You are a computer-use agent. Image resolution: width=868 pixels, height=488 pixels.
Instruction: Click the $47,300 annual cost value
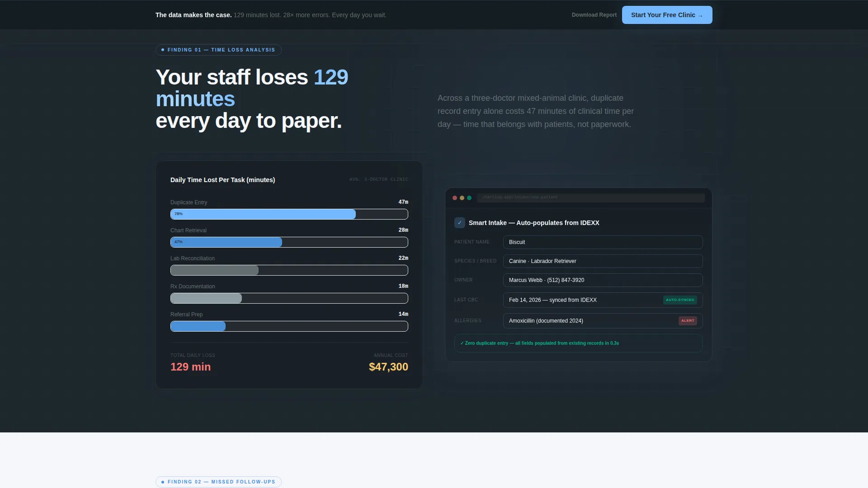[x=388, y=367]
